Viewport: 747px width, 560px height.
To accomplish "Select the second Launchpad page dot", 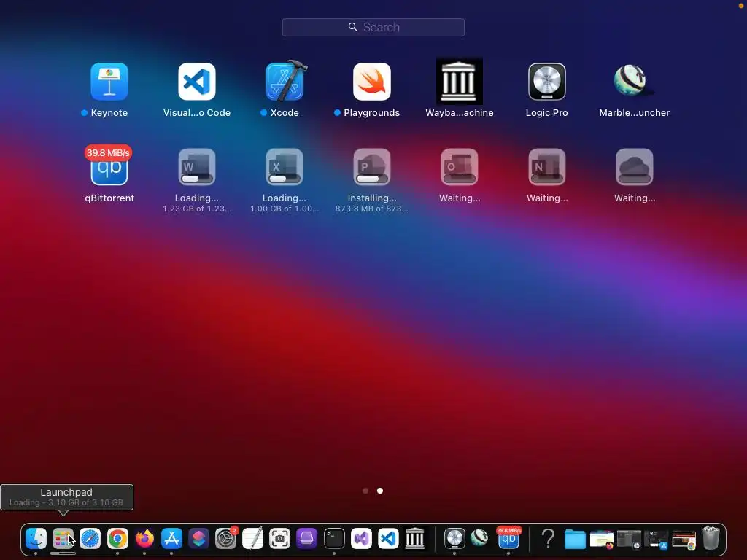I will coord(379,491).
